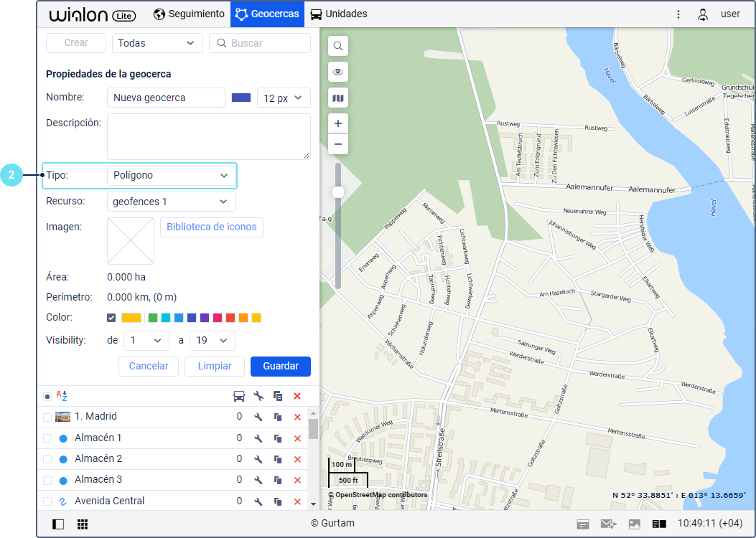Open the map search tool
Image resolution: width=756 pixels, height=538 pixels.
click(x=338, y=46)
